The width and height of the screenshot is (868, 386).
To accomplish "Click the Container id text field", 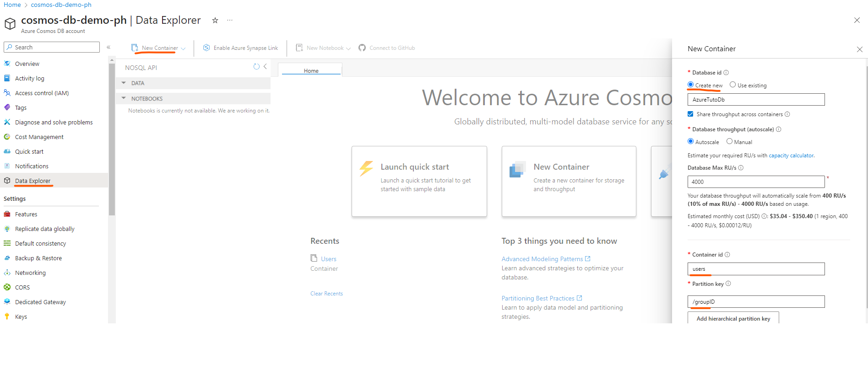I will pos(756,269).
